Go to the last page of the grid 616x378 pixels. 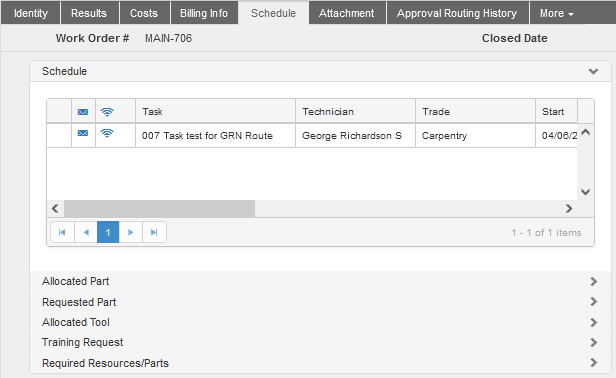pyautogui.click(x=154, y=232)
